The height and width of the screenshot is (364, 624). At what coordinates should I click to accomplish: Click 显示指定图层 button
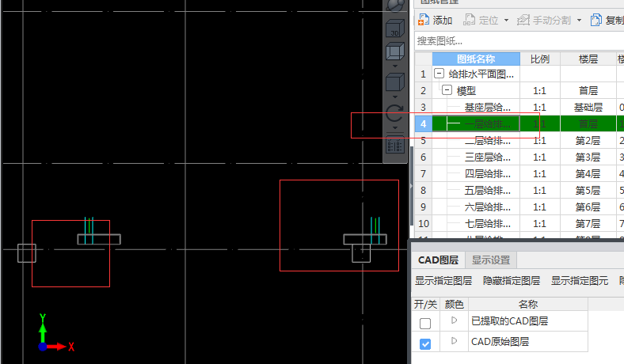pyautogui.click(x=443, y=281)
